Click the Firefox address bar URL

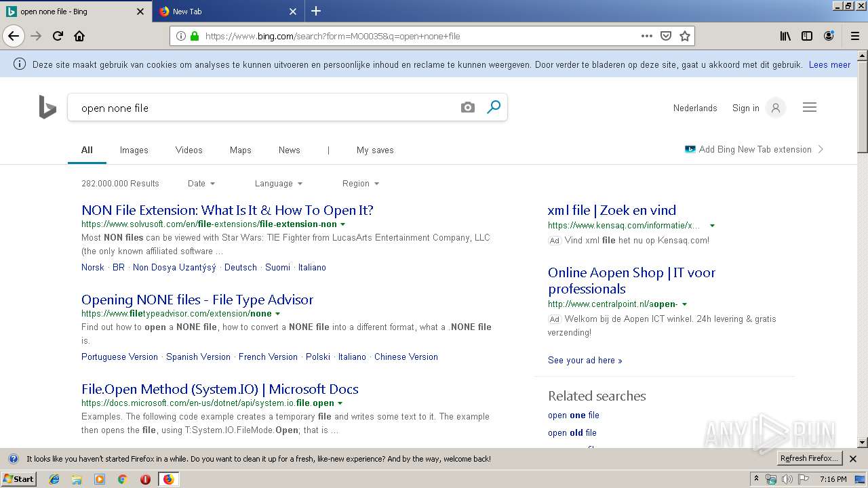332,36
